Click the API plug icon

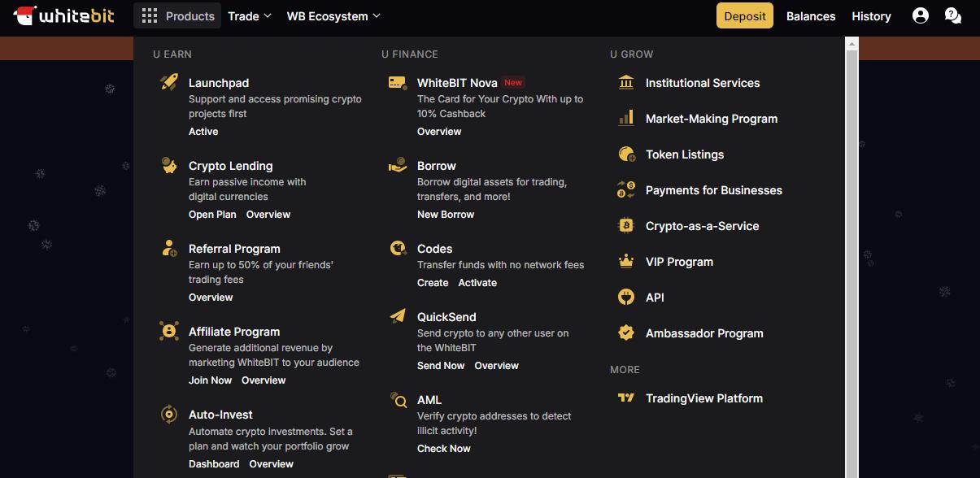(626, 297)
